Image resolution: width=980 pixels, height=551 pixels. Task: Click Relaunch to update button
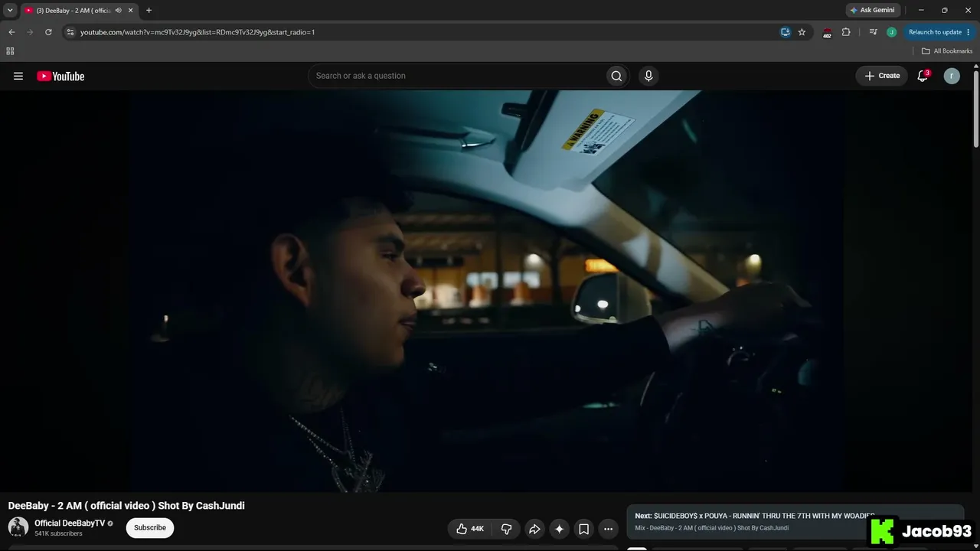935,32
